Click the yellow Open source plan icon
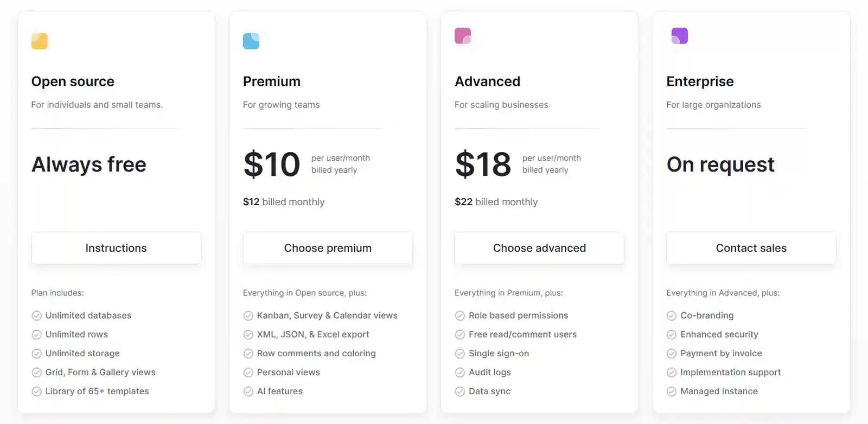 [40, 41]
